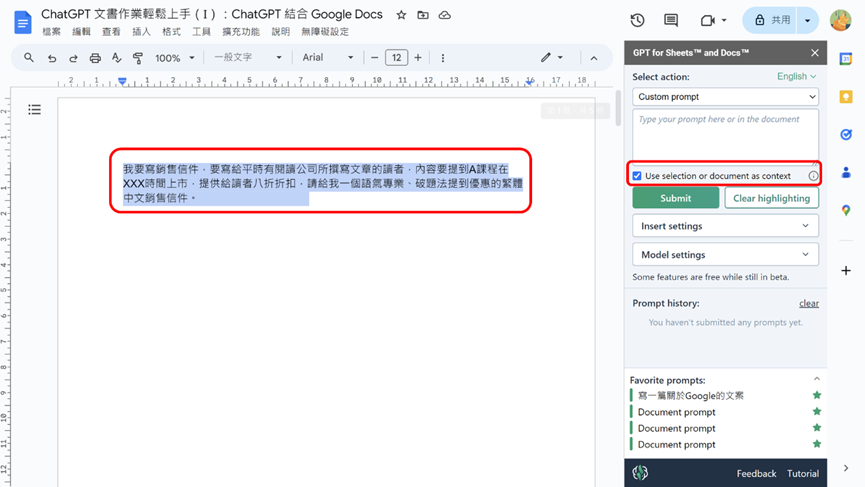
Task: Decrease the font size
Action: point(375,57)
